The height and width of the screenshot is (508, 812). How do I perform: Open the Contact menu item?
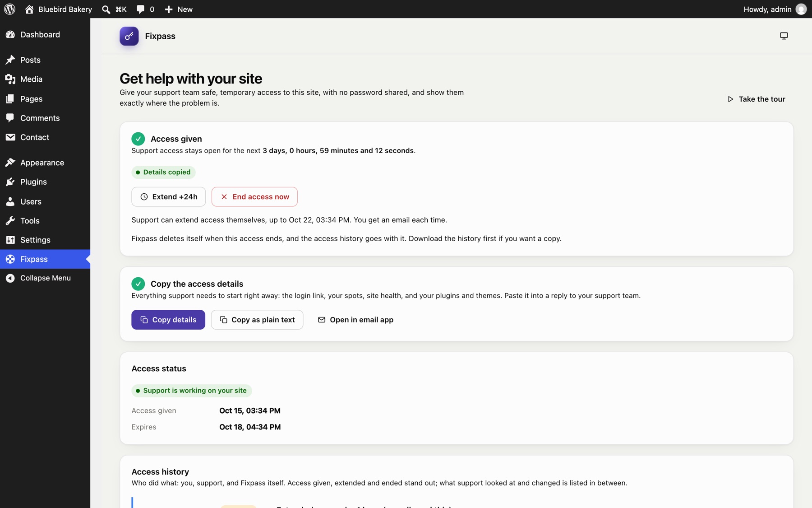(45, 137)
